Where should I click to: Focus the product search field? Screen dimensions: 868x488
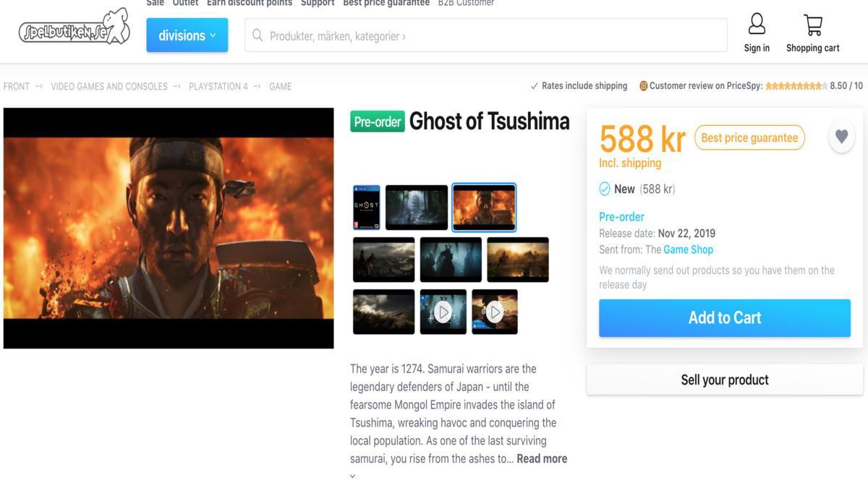pyautogui.click(x=486, y=35)
